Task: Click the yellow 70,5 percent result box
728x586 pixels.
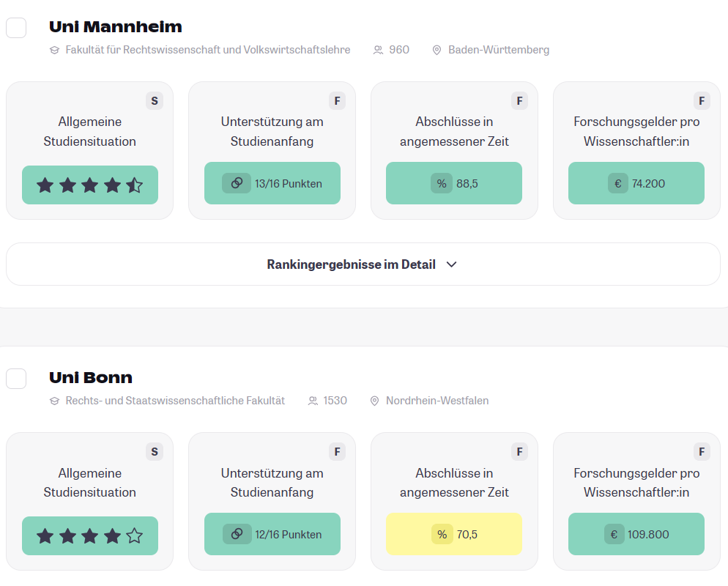Action: (453, 534)
